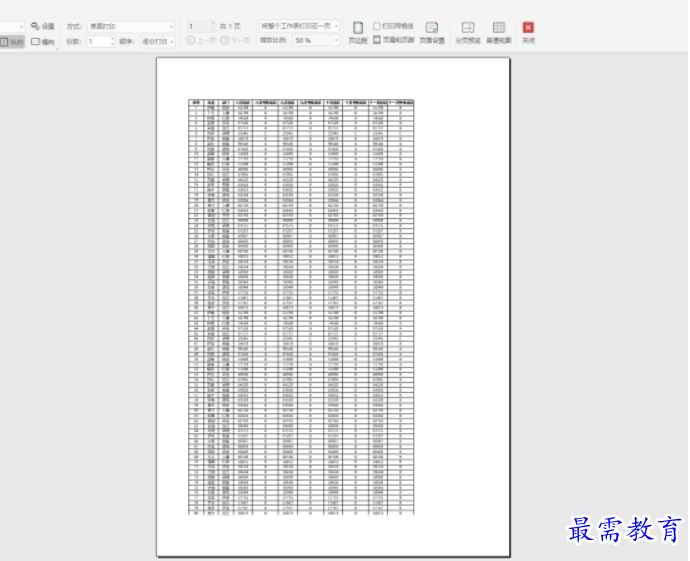Image resolution: width=690 pixels, height=561 pixels.
Task: Enable print gridlines (打印网格线) checkbox
Action: click(377, 26)
